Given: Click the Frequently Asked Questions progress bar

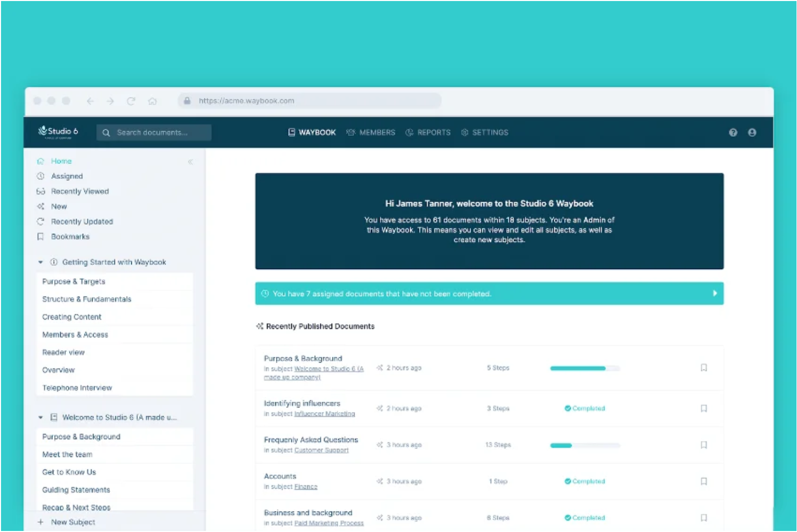Looking at the screenshot, I should click(x=584, y=445).
